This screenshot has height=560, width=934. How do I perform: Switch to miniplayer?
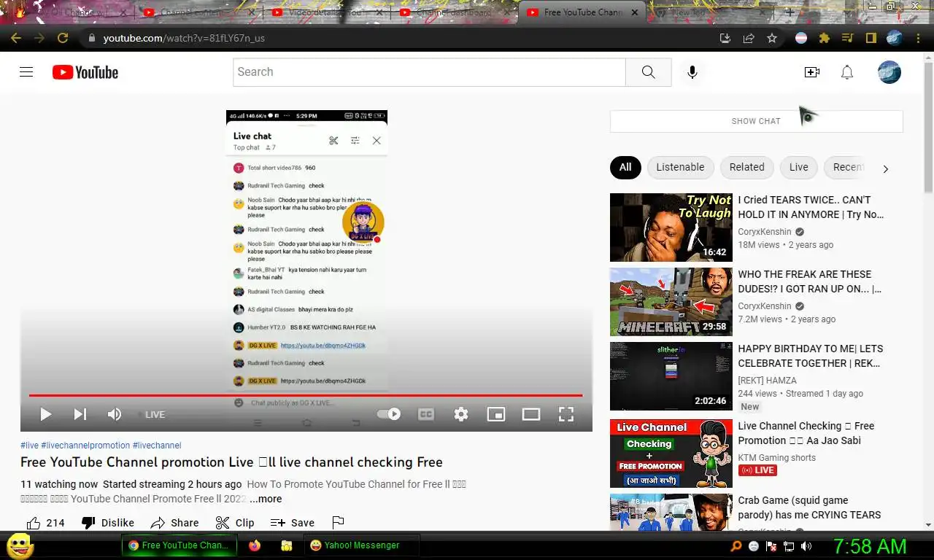click(496, 414)
